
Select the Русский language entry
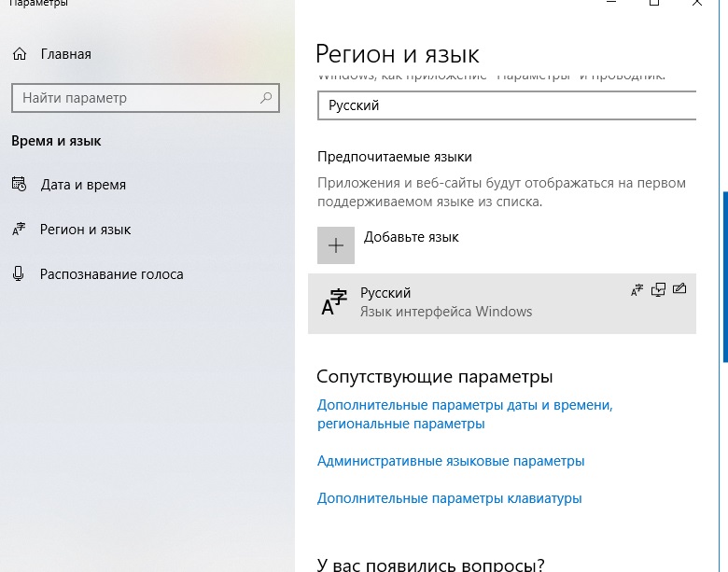[x=502, y=303]
